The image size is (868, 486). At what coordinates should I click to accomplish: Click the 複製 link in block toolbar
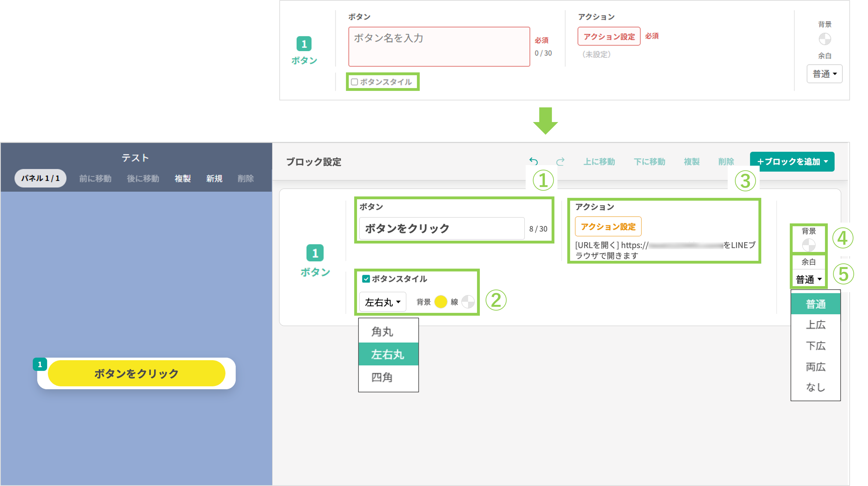692,162
